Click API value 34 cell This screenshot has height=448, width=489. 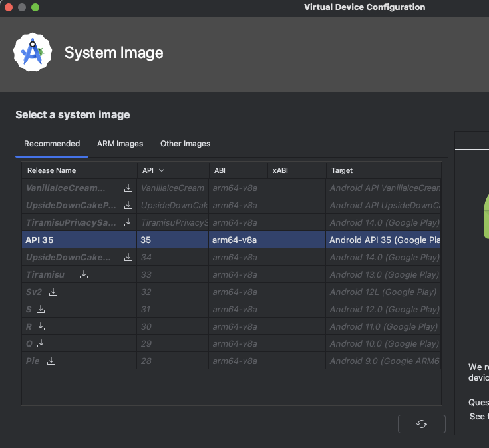tap(173, 258)
